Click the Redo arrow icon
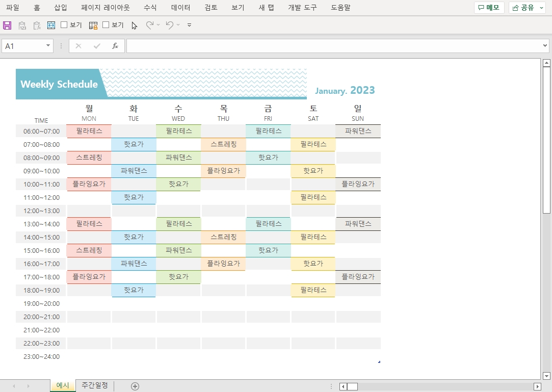This screenshot has width=552, height=392. pos(150,25)
